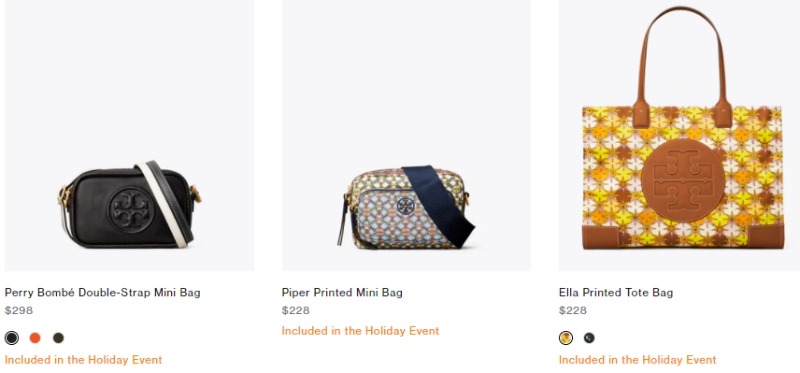
Task: Click the $228 price of Ella tote
Action: 572,310
